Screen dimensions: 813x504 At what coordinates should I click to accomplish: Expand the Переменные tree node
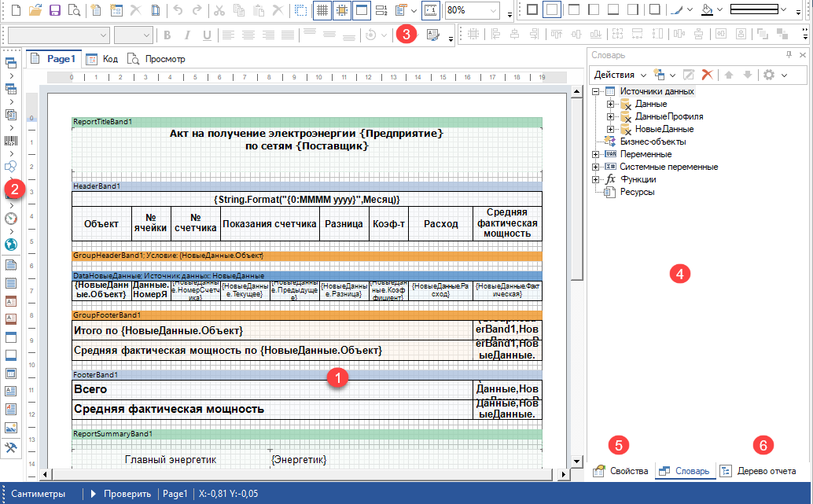point(596,155)
